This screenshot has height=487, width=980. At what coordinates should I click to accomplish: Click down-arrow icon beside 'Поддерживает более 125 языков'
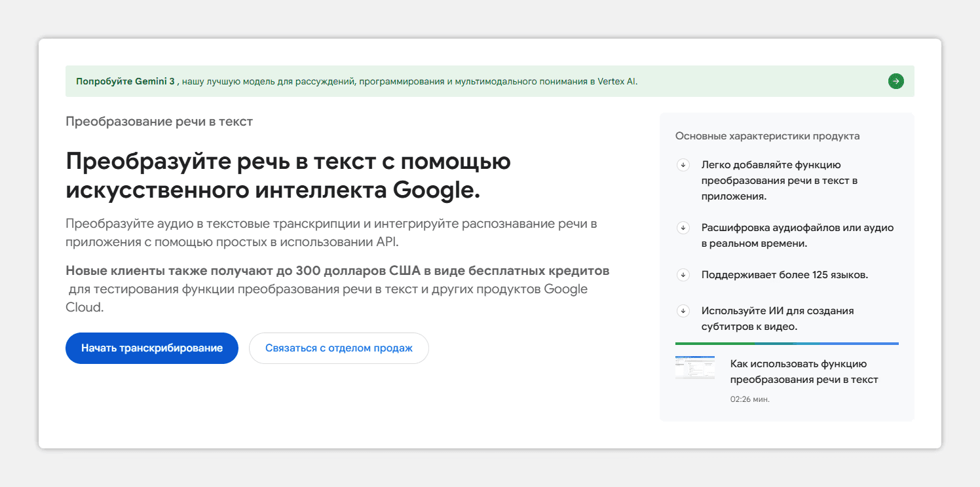point(683,275)
